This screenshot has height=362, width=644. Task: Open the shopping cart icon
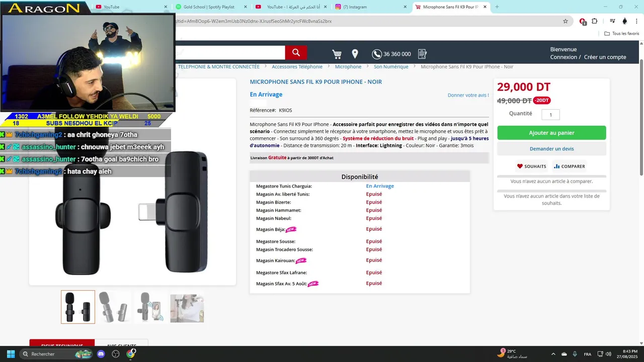(337, 54)
